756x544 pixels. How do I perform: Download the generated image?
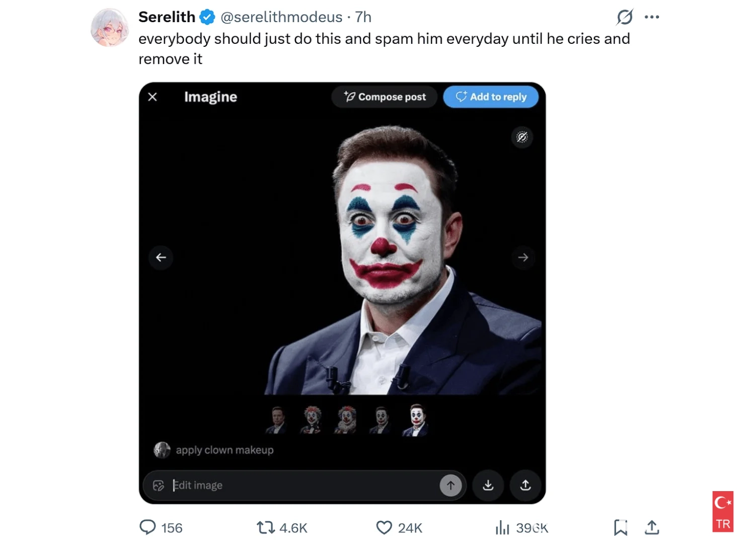(x=488, y=485)
